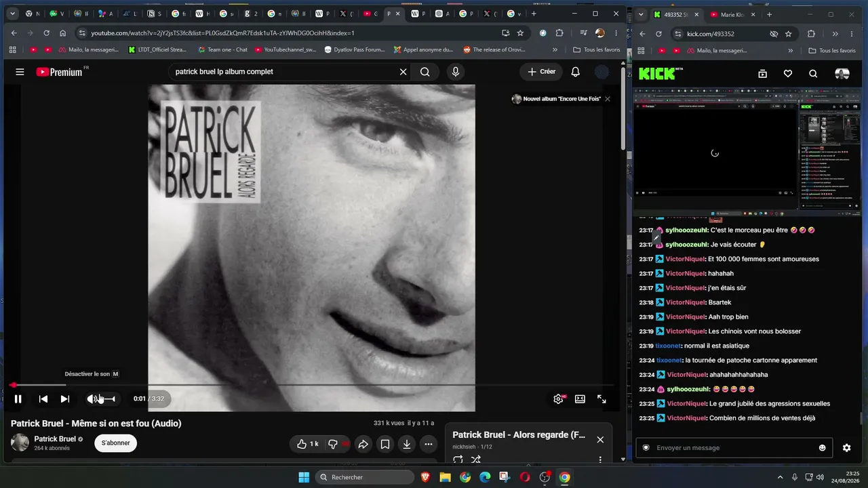Viewport: 868px width, 488px height.
Task: Open tab search dropdown in YouTube browser
Action: click(x=12, y=14)
